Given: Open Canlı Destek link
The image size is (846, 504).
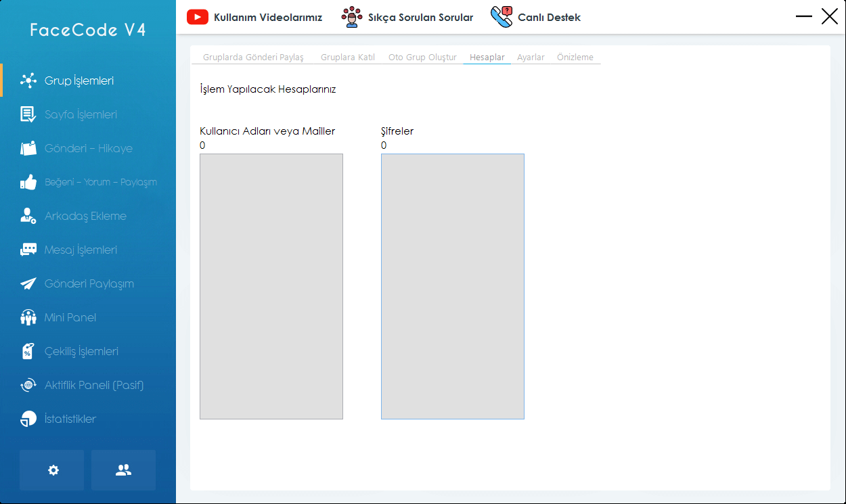Looking at the screenshot, I should (x=550, y=17).
